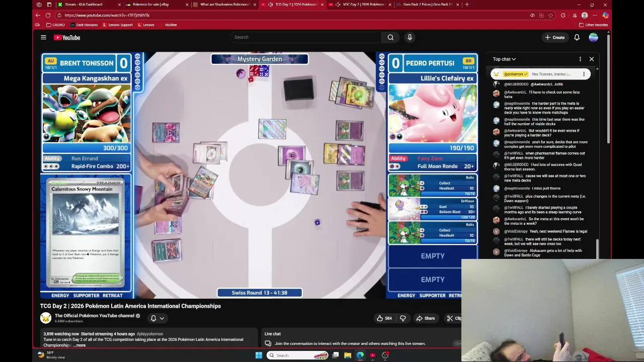Viewport: 644px width, 362px height.
Task: Click the Live chat heading below the video
Action: pos(273,334)
